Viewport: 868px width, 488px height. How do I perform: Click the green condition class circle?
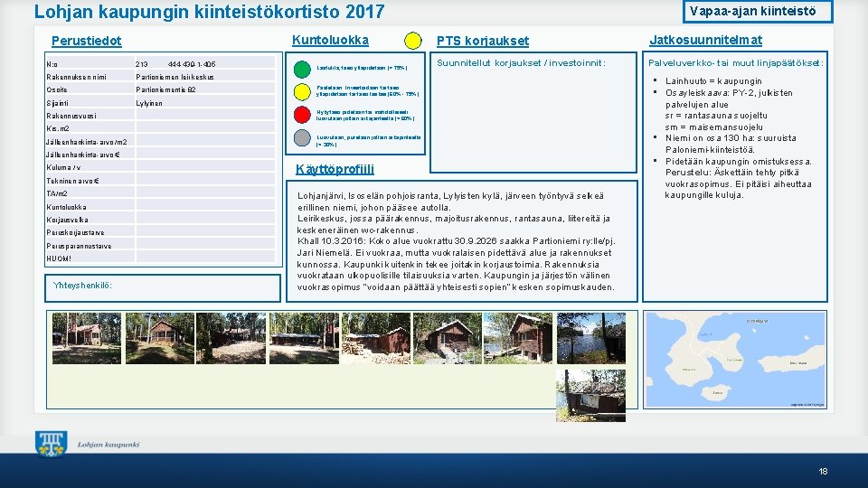(x=302, y=70)
